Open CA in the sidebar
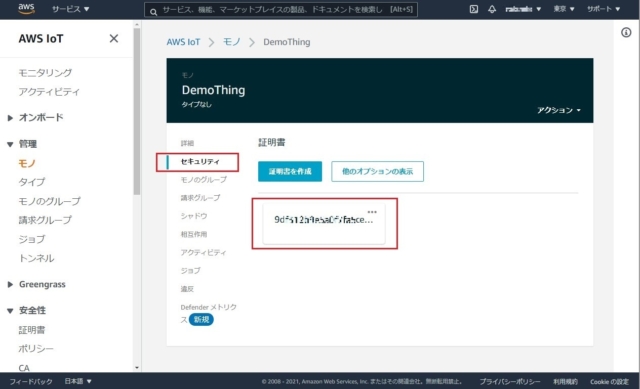 [x=24, y=368]
